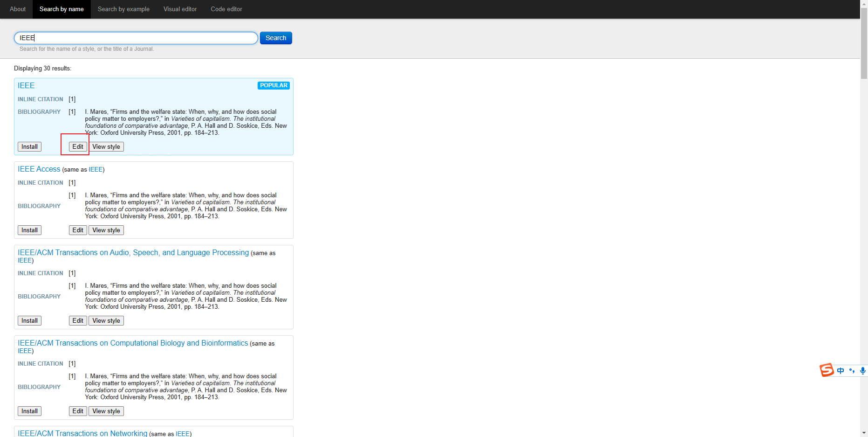Click the POPULAR badge on IEEE style
The height and width of the screenshot is (437, 868).
pos(273,85)
